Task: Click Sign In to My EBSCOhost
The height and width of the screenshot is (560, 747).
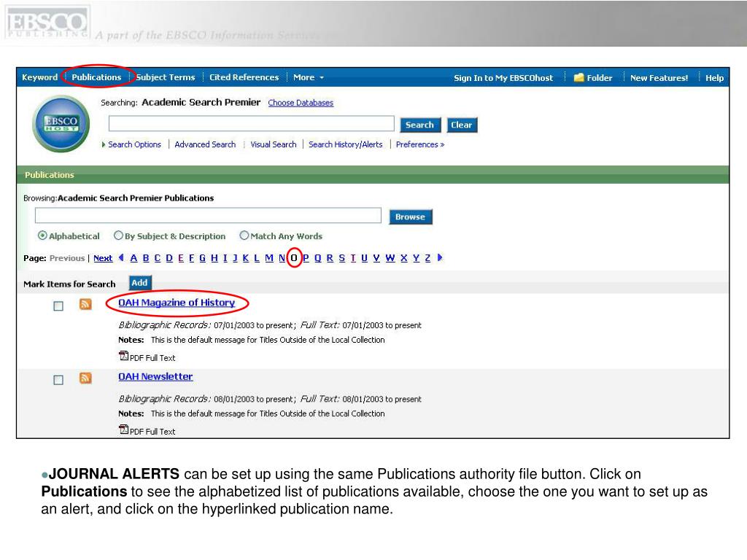Action: point(503,77)
